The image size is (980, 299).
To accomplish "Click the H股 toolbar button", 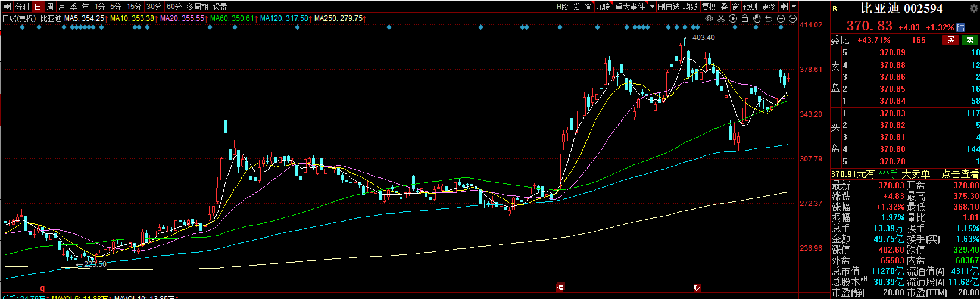I will (x=562, y=7).
